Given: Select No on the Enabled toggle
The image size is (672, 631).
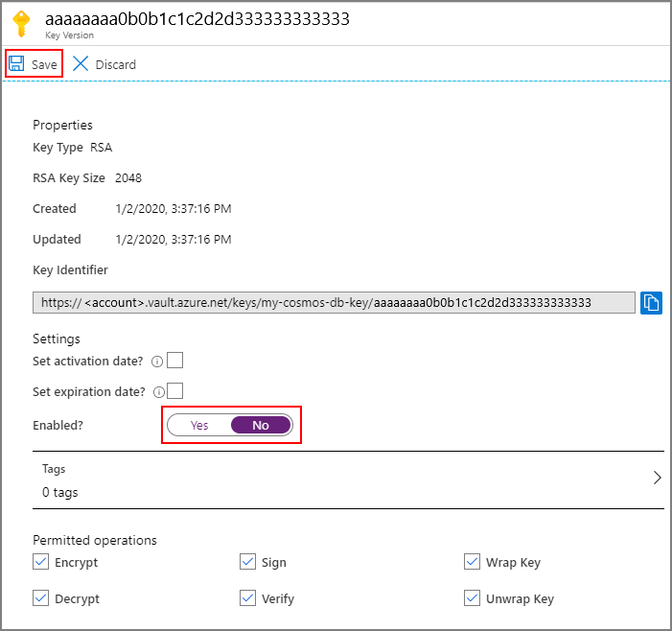Looking at the screenshot, I should click(x=261, y=425).
